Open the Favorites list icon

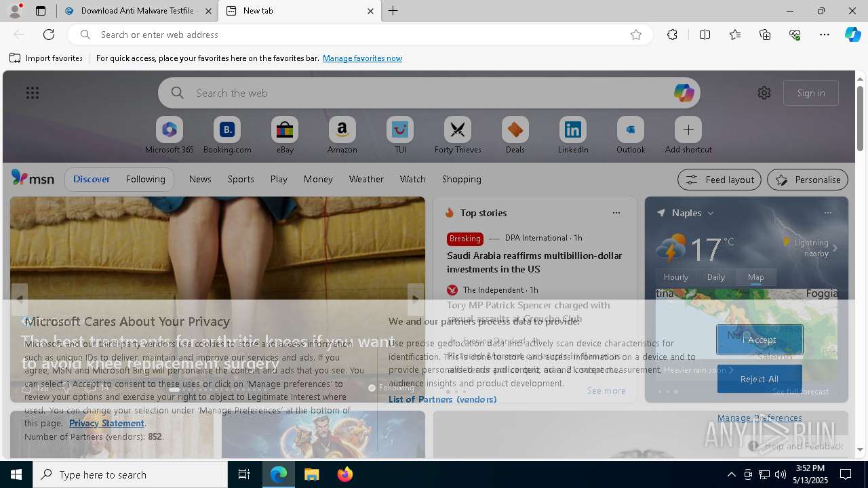tap(735, 35)
